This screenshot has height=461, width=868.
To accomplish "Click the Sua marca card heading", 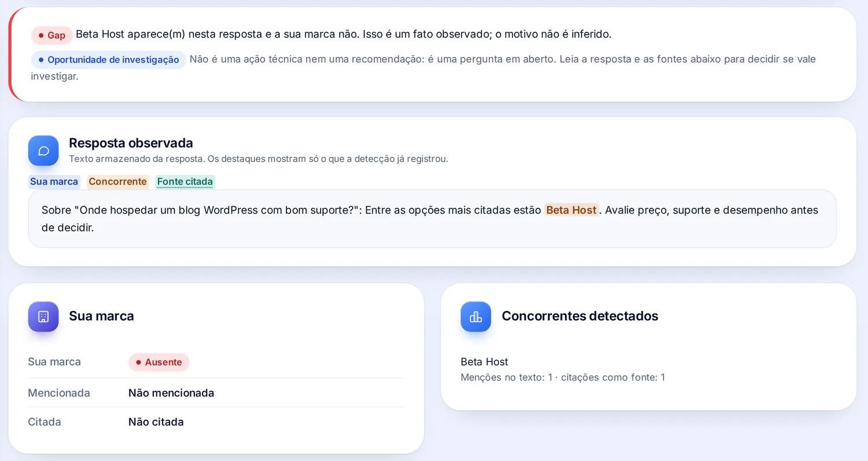I will 101,316.
